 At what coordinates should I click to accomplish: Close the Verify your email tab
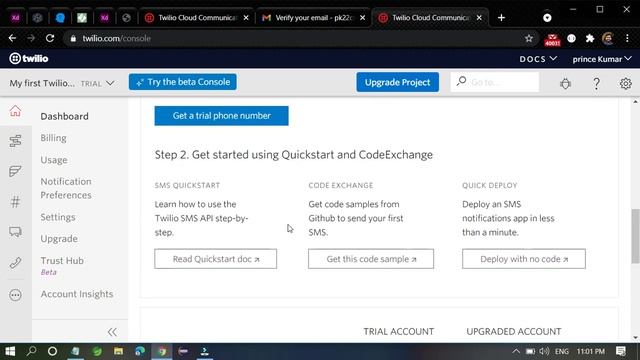click(362, 18)
